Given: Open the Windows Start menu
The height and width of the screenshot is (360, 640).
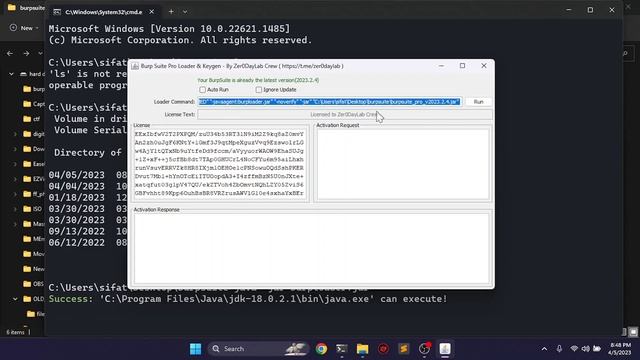Looking at the screenshot, I should pos(196,349).
